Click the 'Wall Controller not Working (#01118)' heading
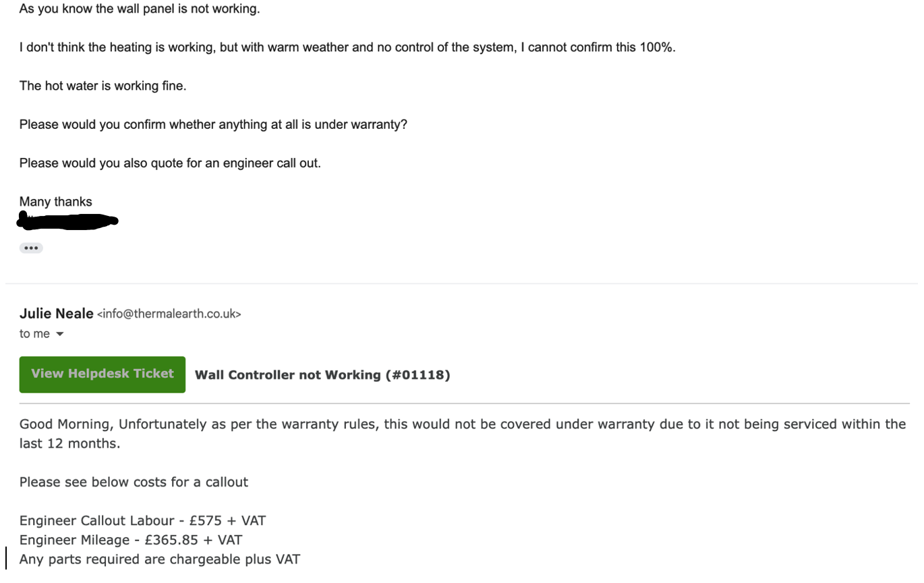The width and height of the screenshot is (924, 583). (322, 375)
